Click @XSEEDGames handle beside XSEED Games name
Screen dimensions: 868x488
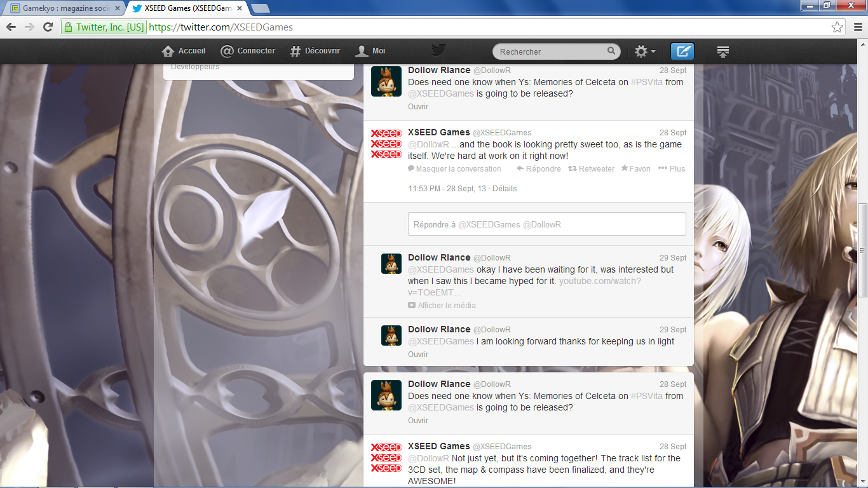point(502,133)
